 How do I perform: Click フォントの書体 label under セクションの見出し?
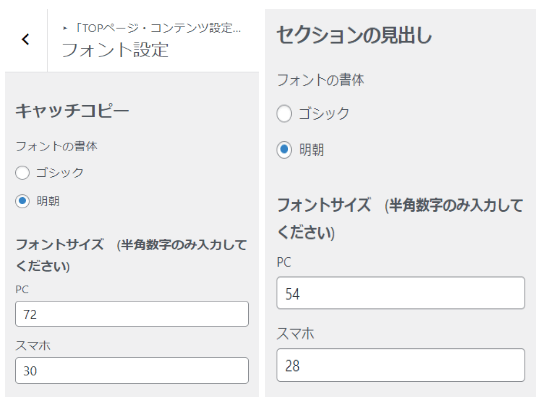pyautogui.click(x=321, y=80)
